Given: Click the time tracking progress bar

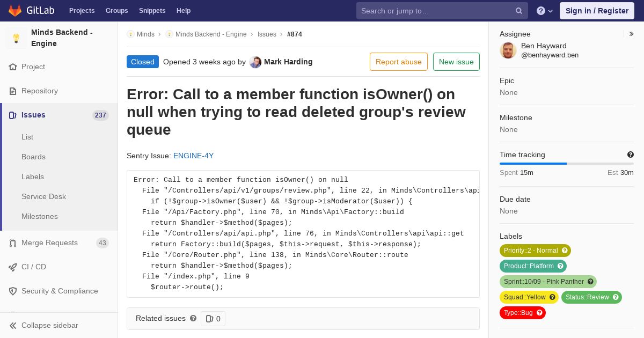Looking at the screenshot, I should 567,164.
